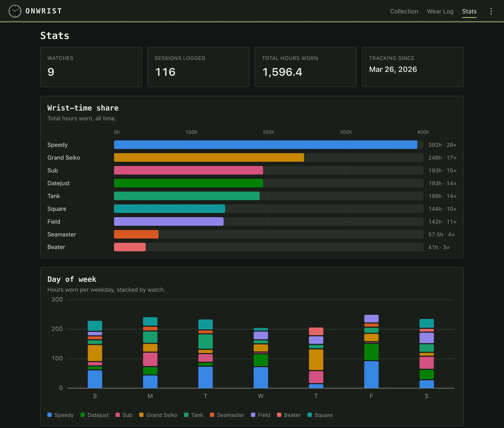This screenshot has width=504, height=428.
Task: Click the "246h · 17×" value
Action: pyautogui.click(x=442, y=158)
